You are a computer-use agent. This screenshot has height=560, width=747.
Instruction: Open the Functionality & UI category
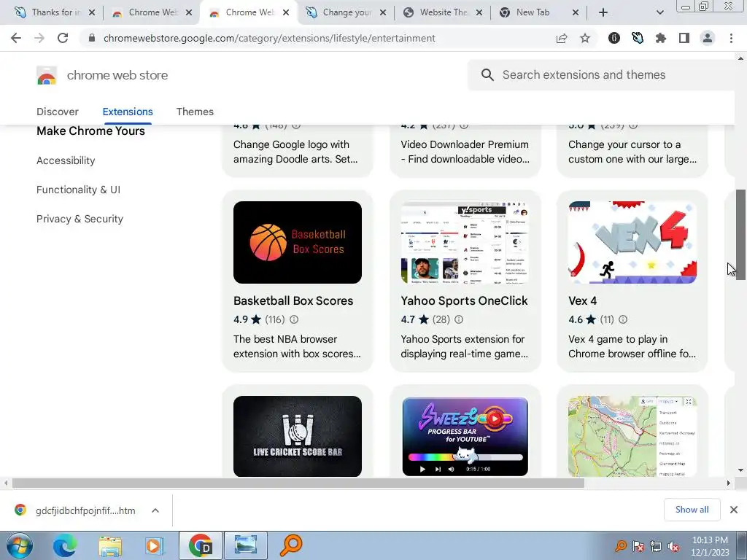[78, 190]
